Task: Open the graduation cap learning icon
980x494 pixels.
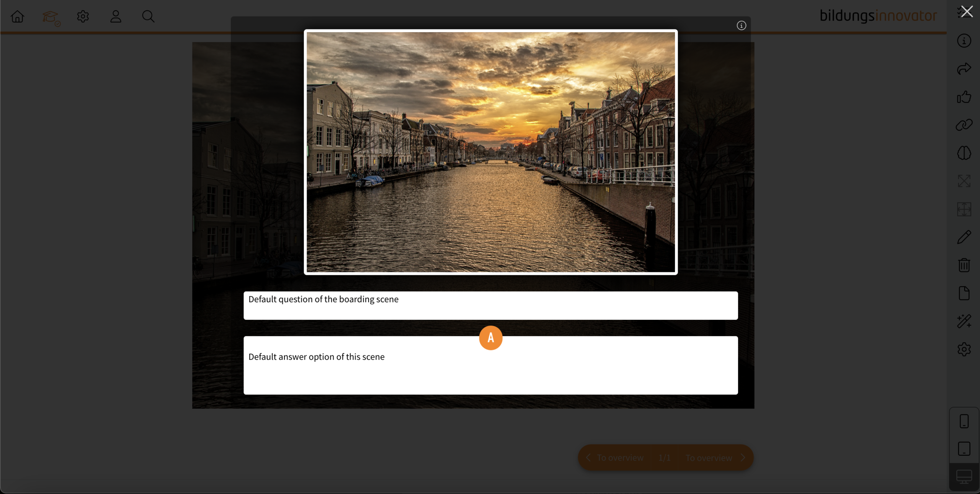Action: [x=51, y=17]
